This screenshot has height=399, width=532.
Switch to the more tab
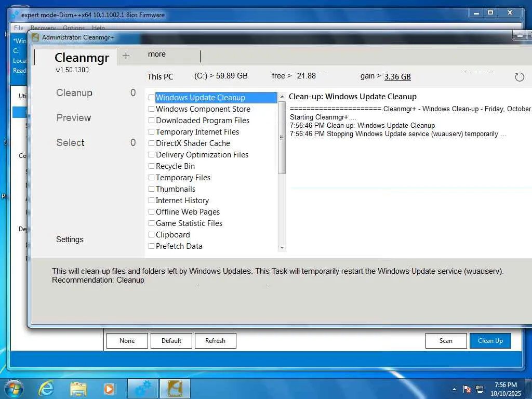[157, 54]
